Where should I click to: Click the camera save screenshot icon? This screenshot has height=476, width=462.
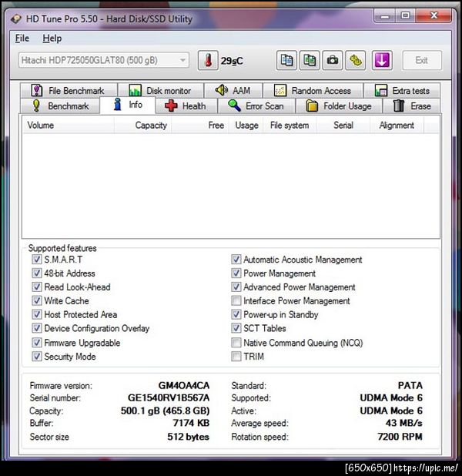click(333, 60)
